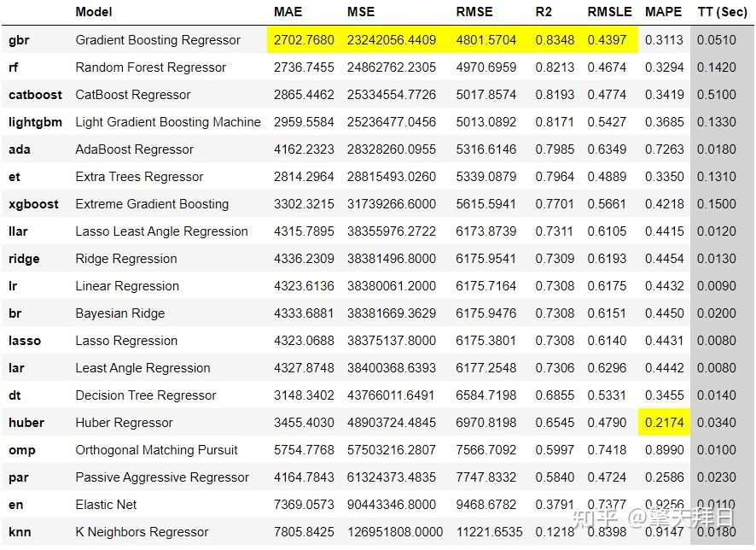756x550 pixels.
Task: Select lightgbm RMSLE value 0.5427
Action: (607, 122)
